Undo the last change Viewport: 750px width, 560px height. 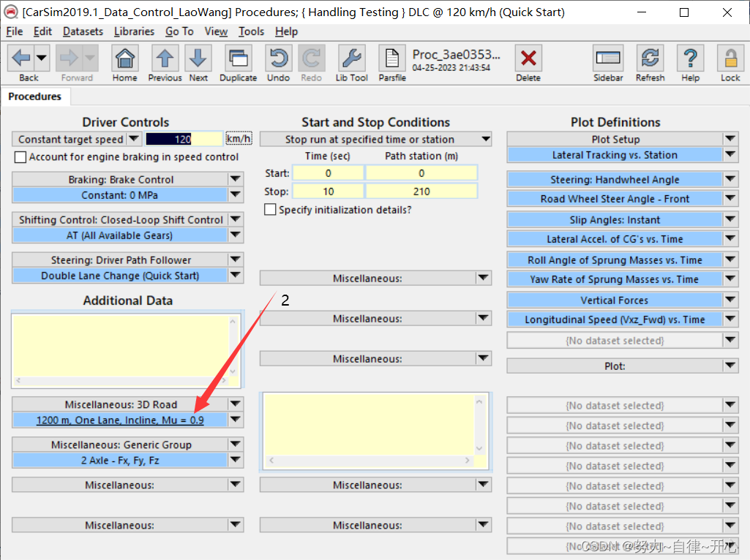(278, 58)
